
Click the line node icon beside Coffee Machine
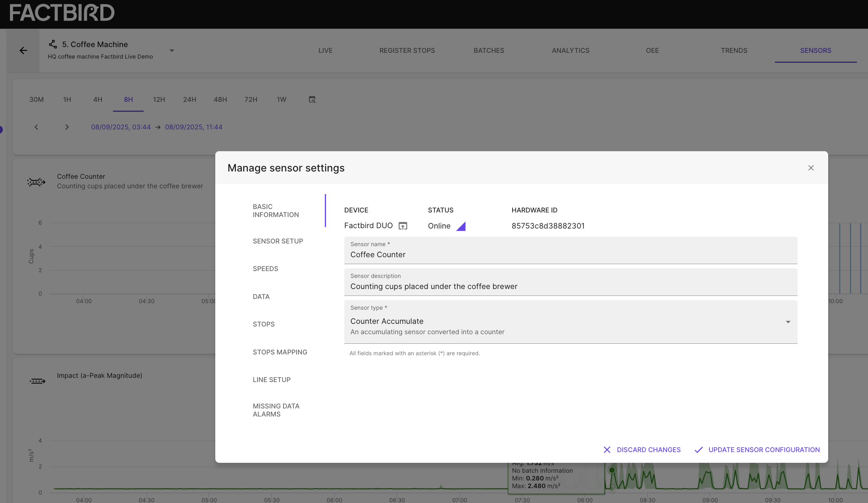coord(53,44)
